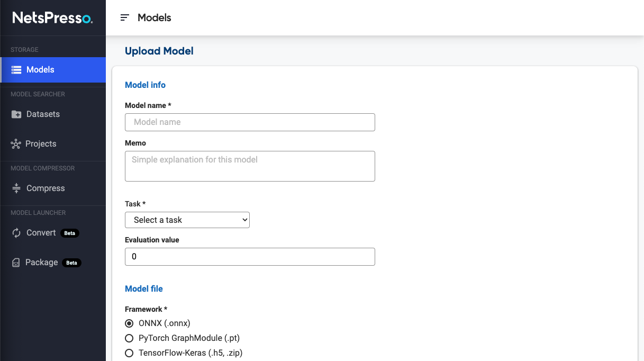Click the Compress arrows icon
Viewport: 644px width, 361px height.
[16, 188]
